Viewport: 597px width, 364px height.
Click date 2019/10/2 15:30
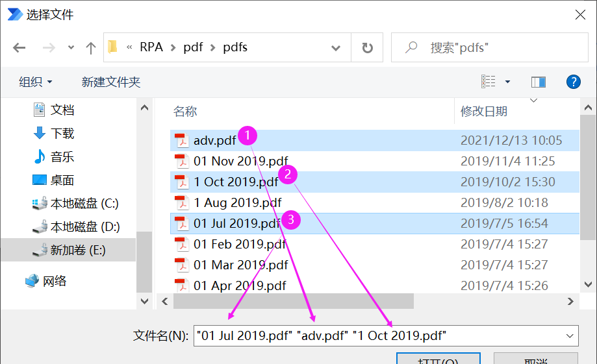[508, 182]
